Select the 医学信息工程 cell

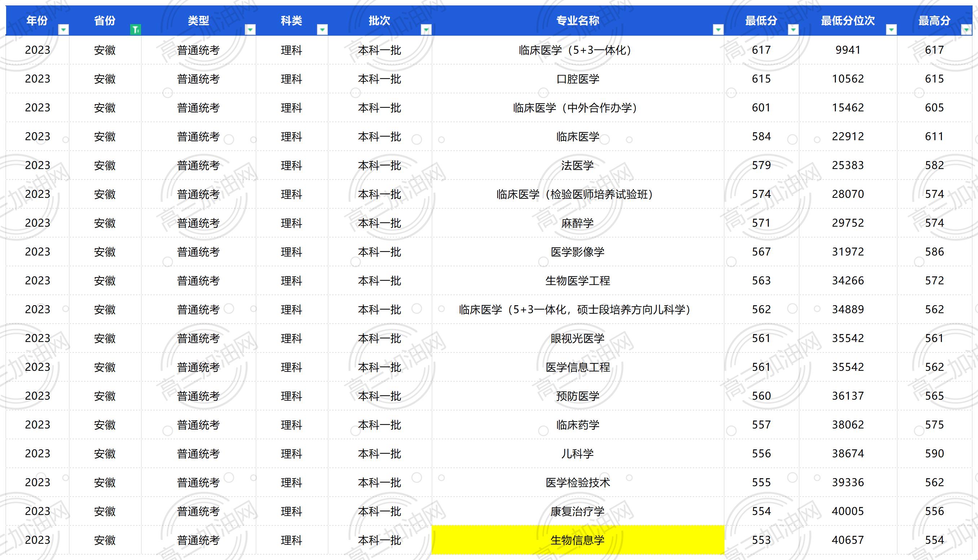tap(578, 367)
